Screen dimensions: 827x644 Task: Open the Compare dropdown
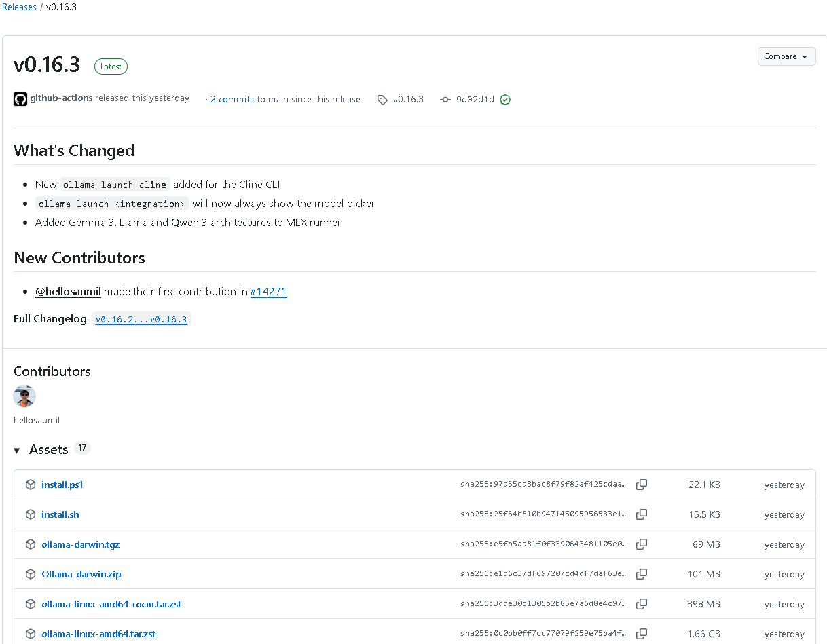pyautogui.click(x=786, y=56)
